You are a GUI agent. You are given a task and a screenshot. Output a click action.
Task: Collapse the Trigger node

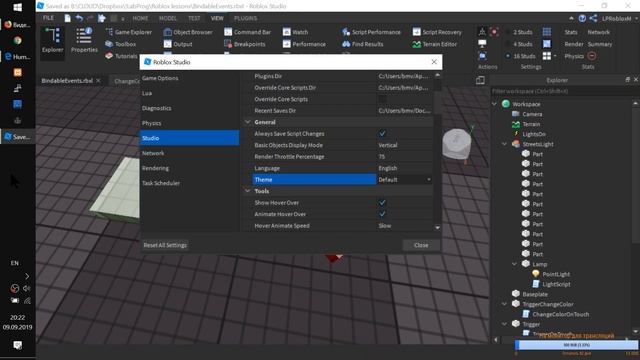click(x=504, y=324)
